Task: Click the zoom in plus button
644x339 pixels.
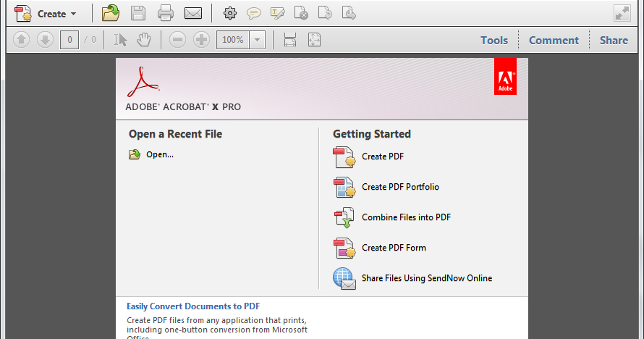Action: tap(201, 40)
